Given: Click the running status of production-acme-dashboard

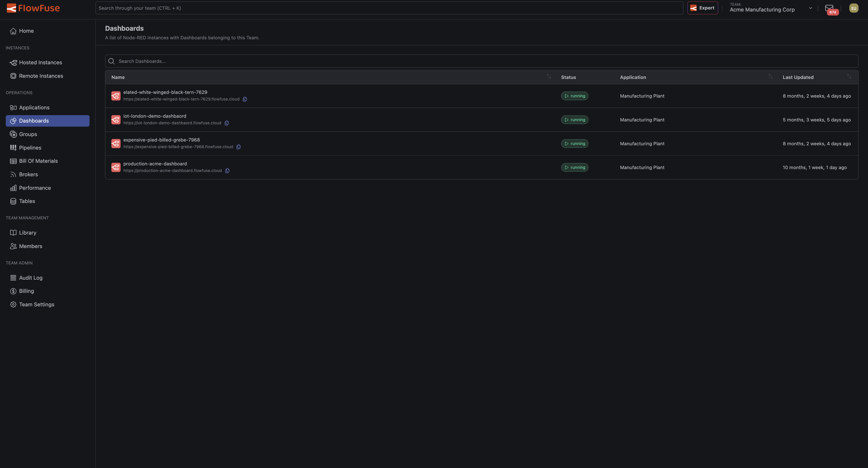Looking at the screenshot, I should point(575,167).
